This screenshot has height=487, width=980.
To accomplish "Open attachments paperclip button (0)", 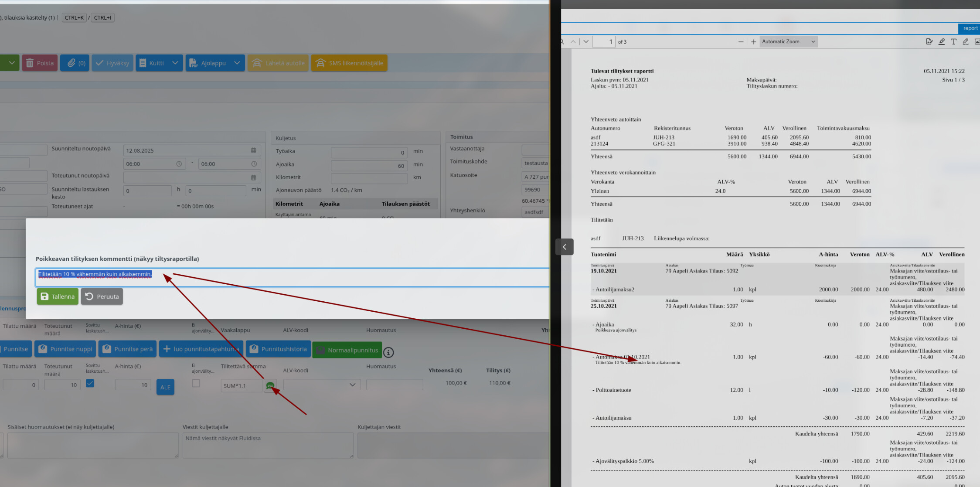I will [75, 63].
